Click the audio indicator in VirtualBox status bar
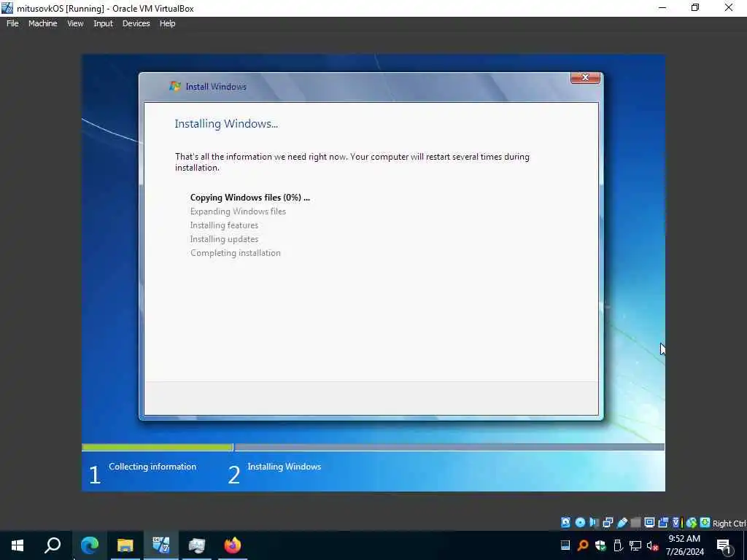The image size is (747, 560). click(x=594, y=522)
